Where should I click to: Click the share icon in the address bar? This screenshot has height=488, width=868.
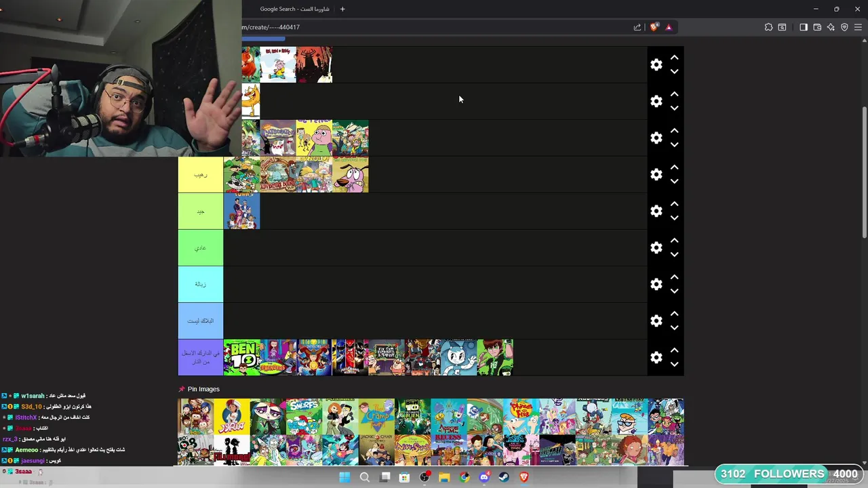point(637,27)
